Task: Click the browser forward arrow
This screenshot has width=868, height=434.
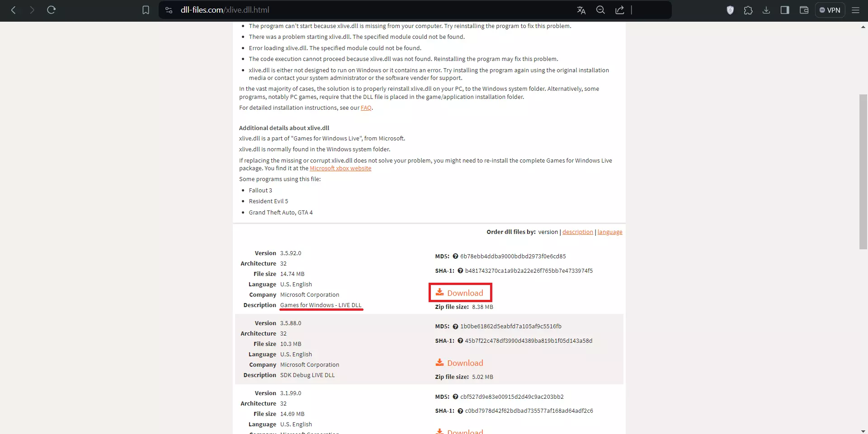Action: point(32,10)
